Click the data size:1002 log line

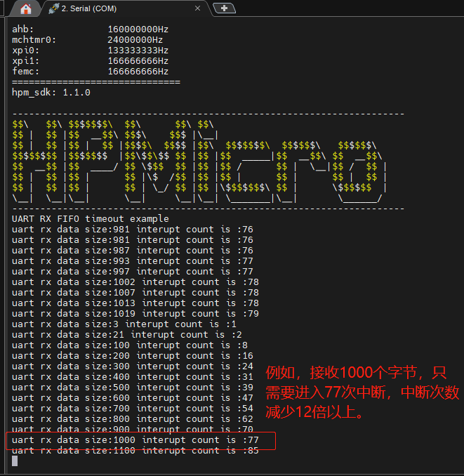click(x=135, y=282)
